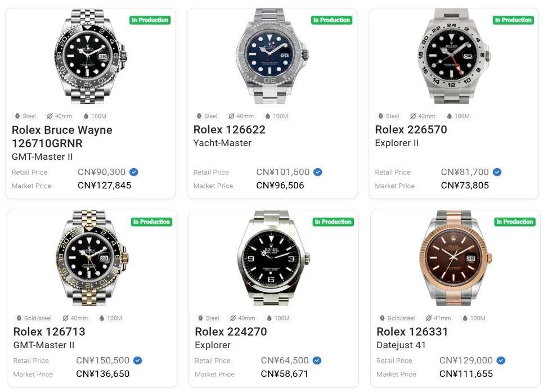Click case material icon on Rolex 126331 card

point(382,318)
